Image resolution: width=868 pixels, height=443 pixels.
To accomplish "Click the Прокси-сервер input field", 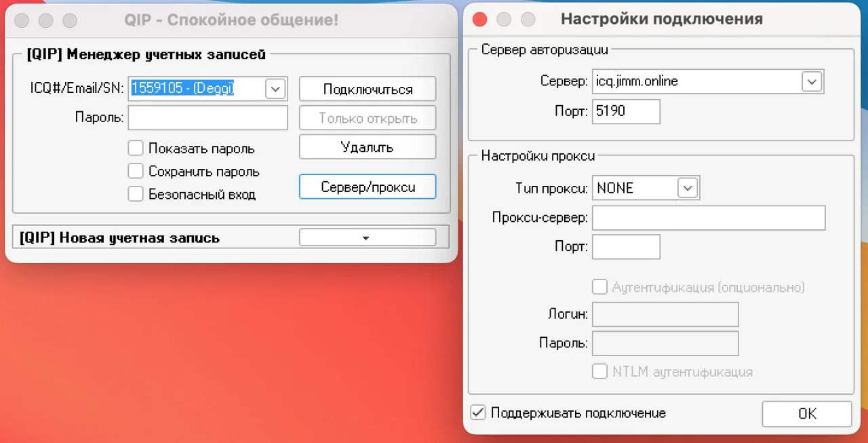I will (x=709, y=218).
